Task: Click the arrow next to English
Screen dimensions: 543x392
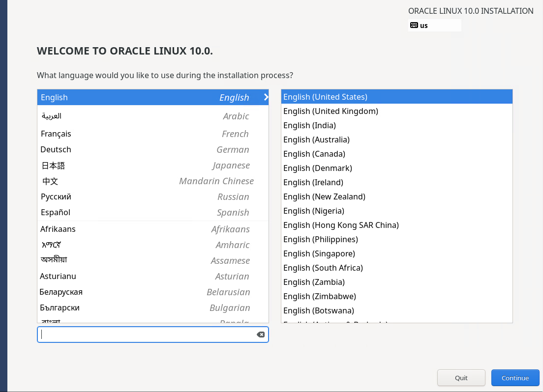Action: click(266, 97)
